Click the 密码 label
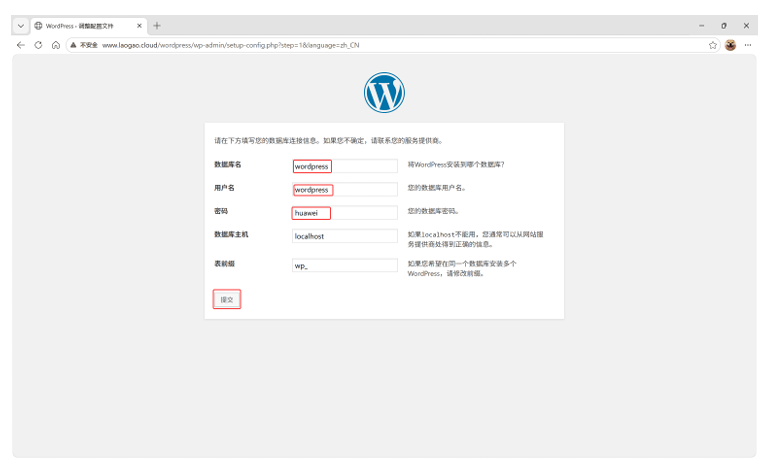The height and width of the screenshot is (469, 768). pos(221,211)
